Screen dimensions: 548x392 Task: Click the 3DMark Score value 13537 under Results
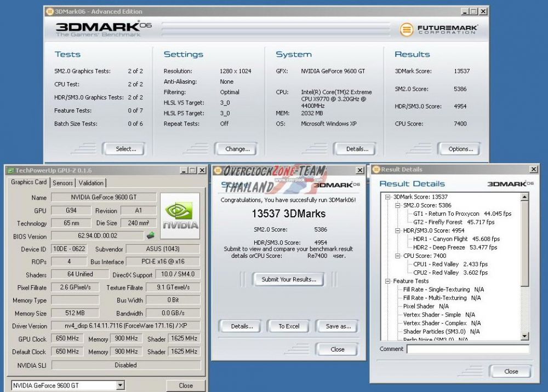pos(461,71)
